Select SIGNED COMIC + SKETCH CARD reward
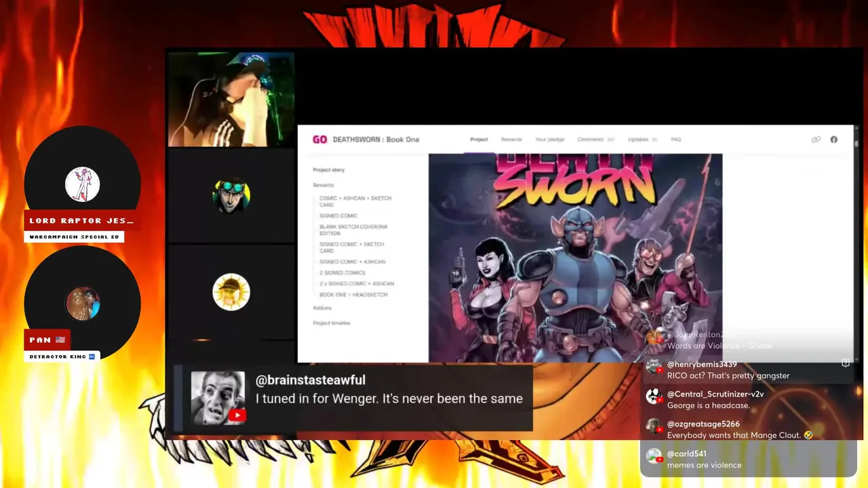The width and height of the screenshot is (868, 488). tap(352, 247)
